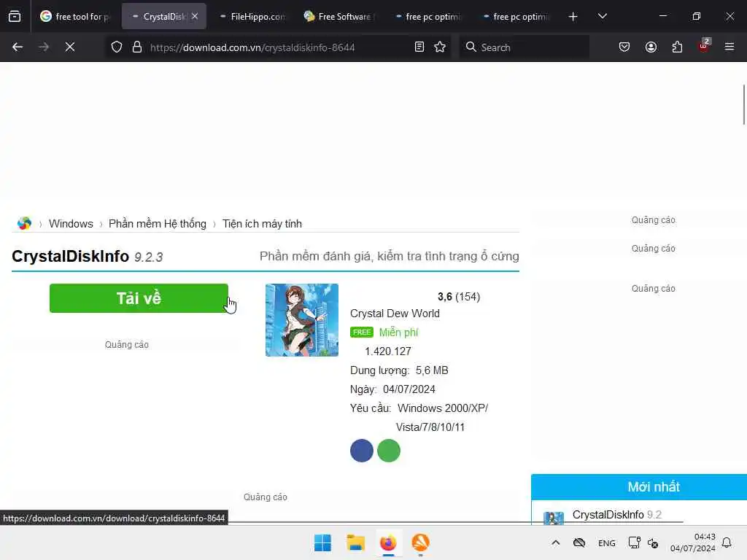This screenshot has width=747, height=560.
Task: Open Firefox account icon
Action: [x=651, y=47]
